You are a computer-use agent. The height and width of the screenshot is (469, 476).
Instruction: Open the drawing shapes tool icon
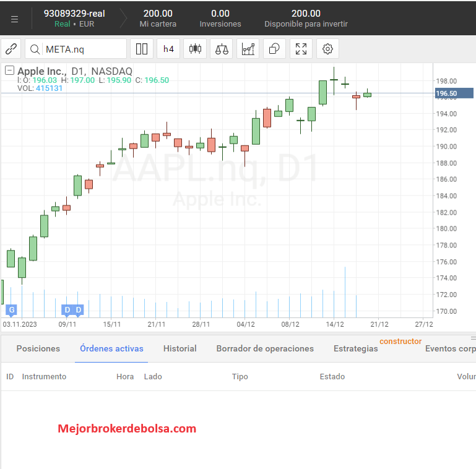click(274, 48)
